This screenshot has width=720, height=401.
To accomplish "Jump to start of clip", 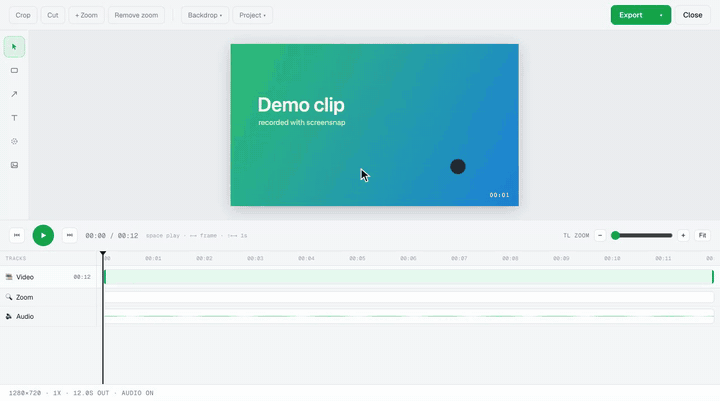I will coord(17,235).
